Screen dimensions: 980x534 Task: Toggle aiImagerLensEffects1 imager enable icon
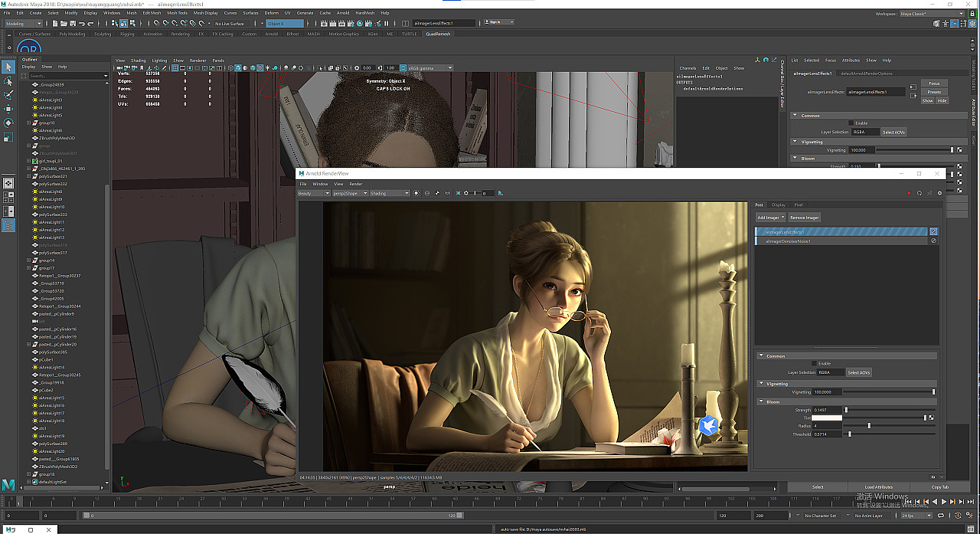pos(933,231)
